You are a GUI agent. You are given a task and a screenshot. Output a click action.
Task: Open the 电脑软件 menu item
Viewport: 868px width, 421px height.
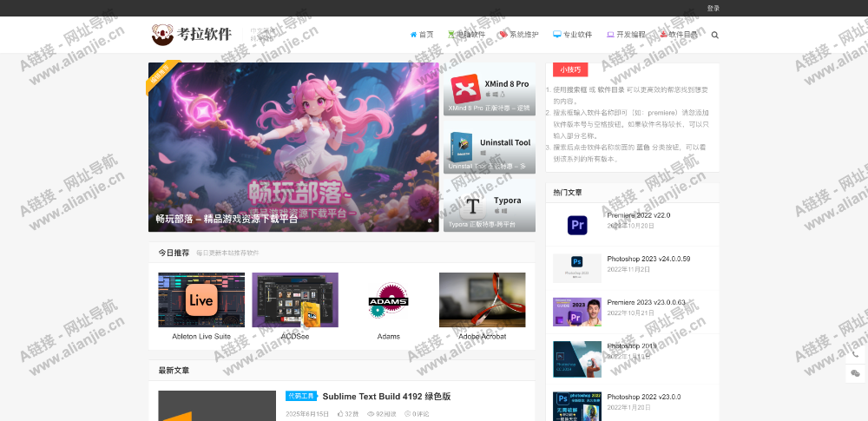click(x=470, y=35)
